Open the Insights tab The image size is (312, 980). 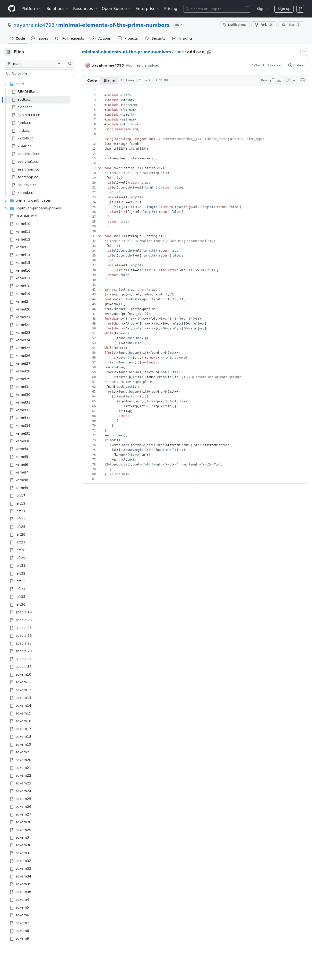coord(182,38)
